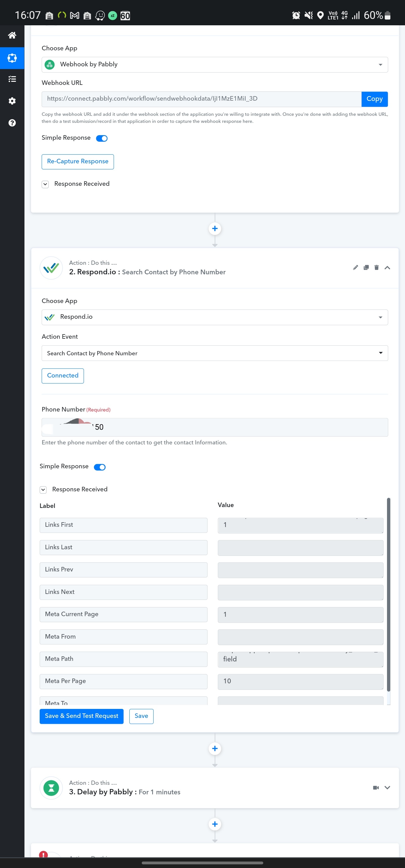This screenshot has height=868, width=405.
Task: Delete the Respond.io step with trash icon
Action: 376,268
